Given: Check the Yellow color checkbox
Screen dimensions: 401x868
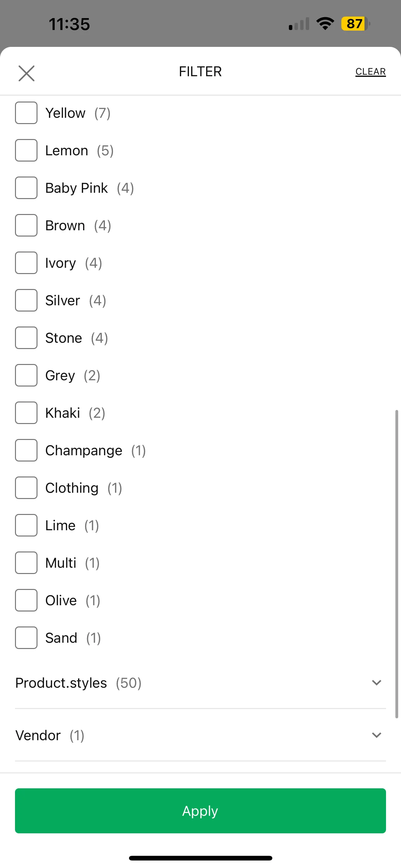Looking at the screenshot, I should (x=26, y=113).
